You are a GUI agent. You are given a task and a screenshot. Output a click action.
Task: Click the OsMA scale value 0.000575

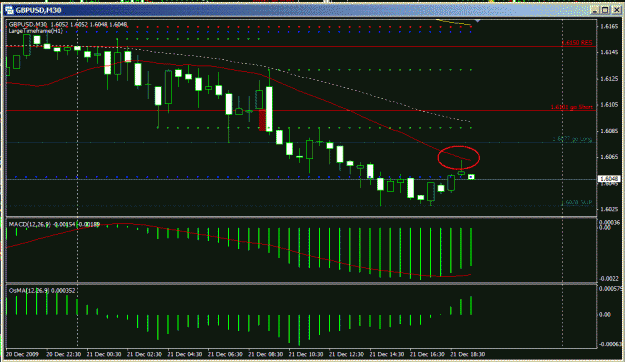pos(611,288)
